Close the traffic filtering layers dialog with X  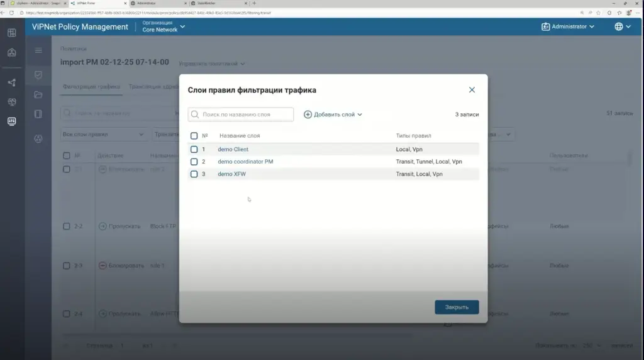[x=472, y=90]
